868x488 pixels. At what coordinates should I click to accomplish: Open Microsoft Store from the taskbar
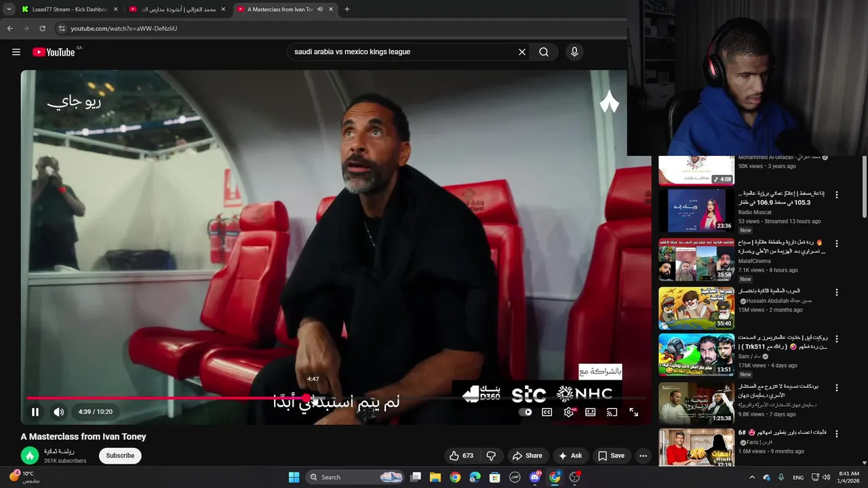click(495, 477)
